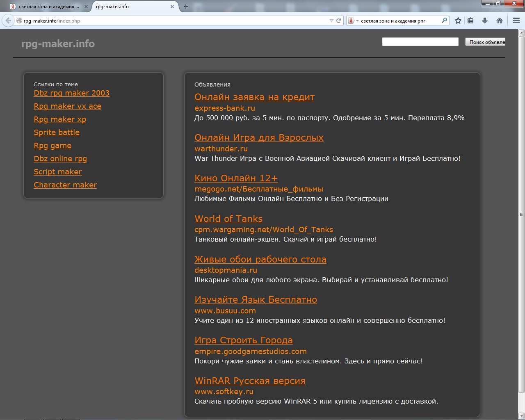
Task: Click the page search text field
Action: (x=420, y=42)
